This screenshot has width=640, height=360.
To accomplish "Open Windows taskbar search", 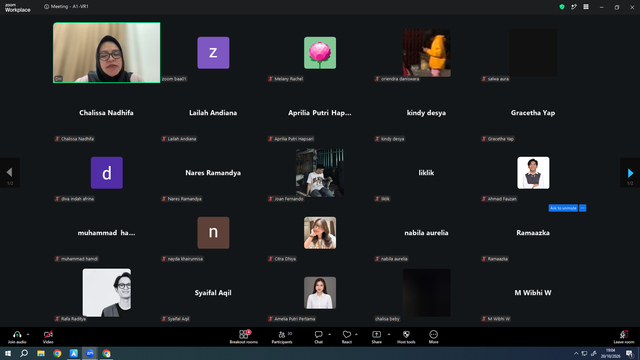I will 24,353.
